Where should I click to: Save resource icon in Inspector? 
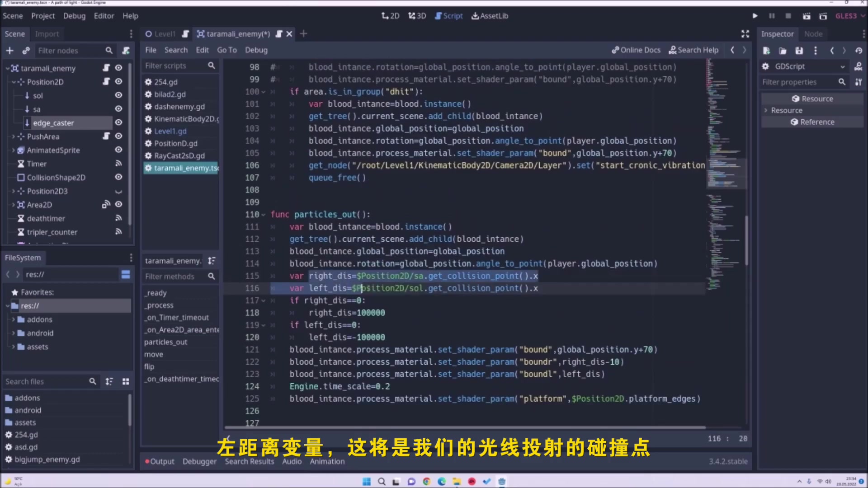pyautogui.click(x=799, y=51)
